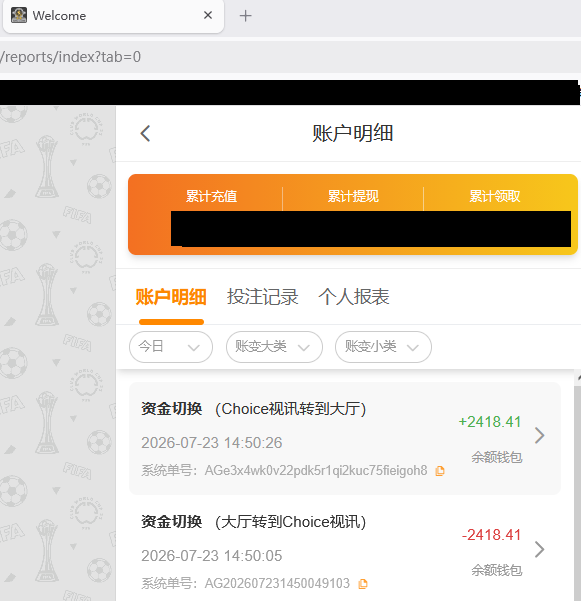
Task: Open the 账变大类 filter dropdown
Action: pos(274,347)
